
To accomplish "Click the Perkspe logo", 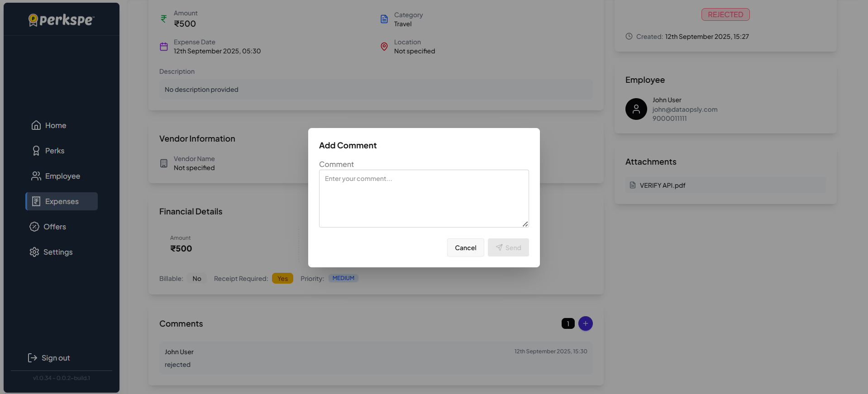I will 62,20.
